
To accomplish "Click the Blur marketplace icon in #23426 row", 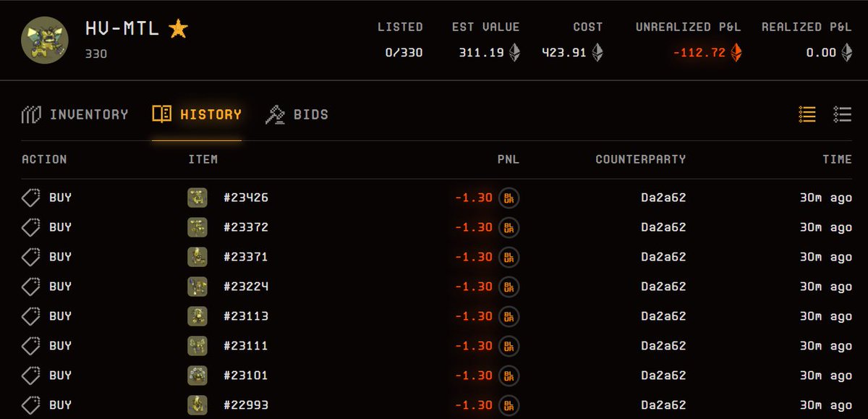I will [509, 198].
